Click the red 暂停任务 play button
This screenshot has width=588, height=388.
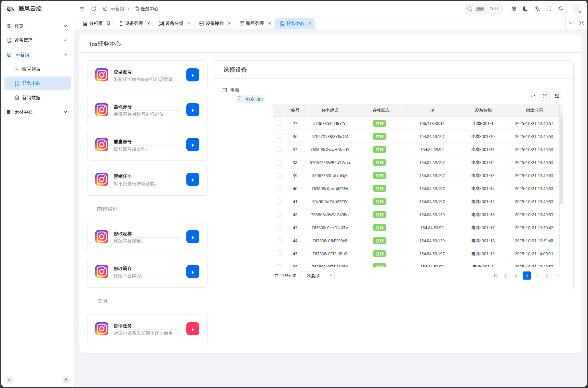(x=193, y=329)
